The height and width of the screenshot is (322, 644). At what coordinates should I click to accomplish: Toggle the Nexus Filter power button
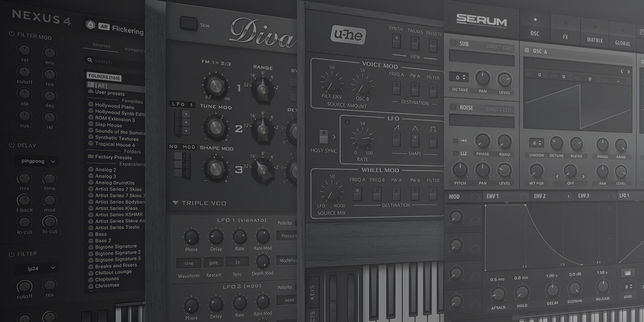[12, 254]
